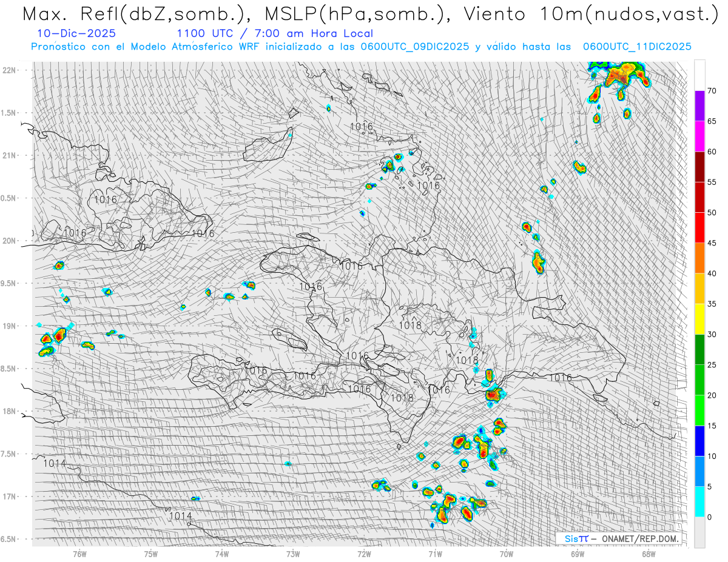Click the colorbar label 55
The image size is (728, 562).
coord(712,182)
